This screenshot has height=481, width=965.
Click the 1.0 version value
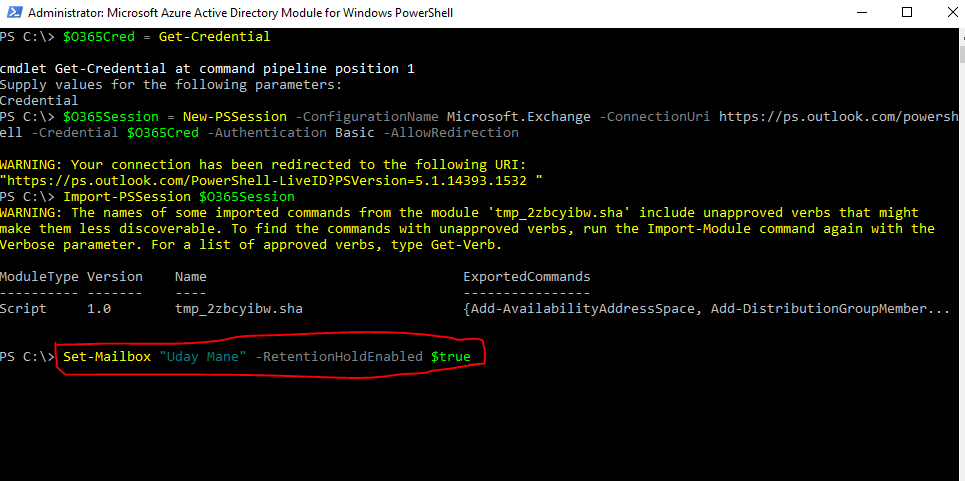99,309
